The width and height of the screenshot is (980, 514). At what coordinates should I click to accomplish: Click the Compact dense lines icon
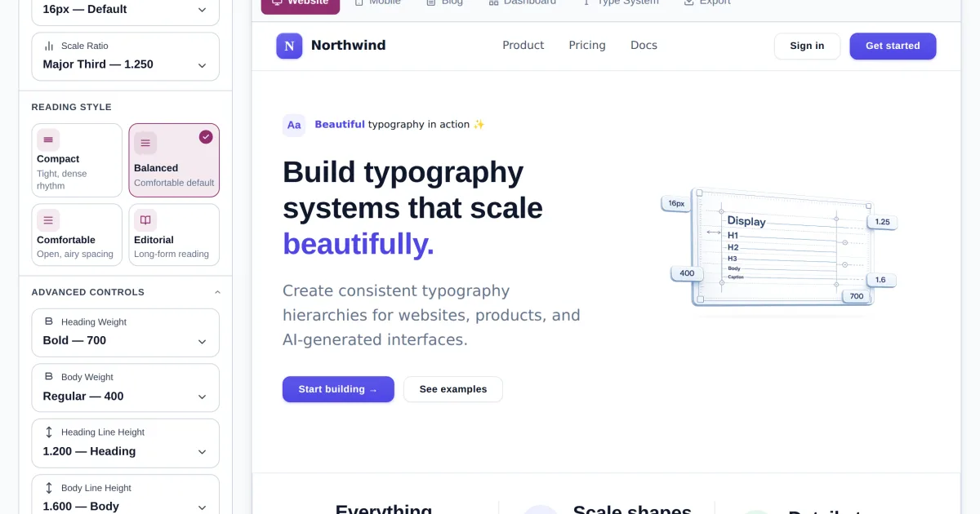pyautogui.click(x=48, y=140)
